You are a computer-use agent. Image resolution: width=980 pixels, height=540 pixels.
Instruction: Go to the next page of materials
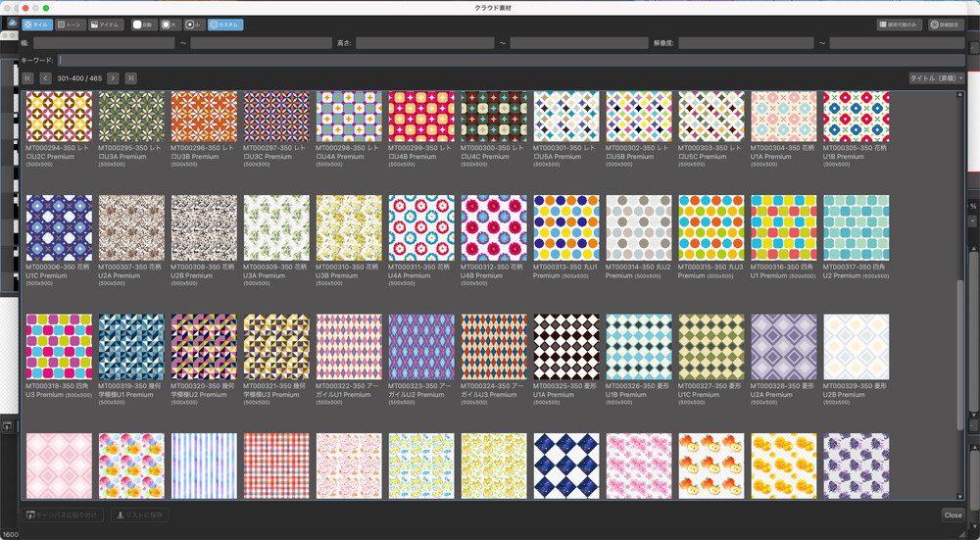tap(114, 77)
